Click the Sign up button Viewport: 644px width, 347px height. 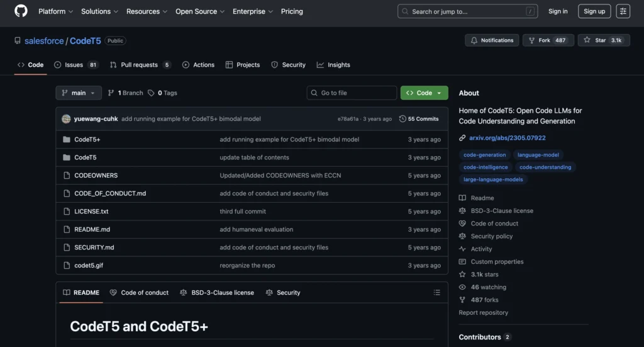click(x=594, y=11)
